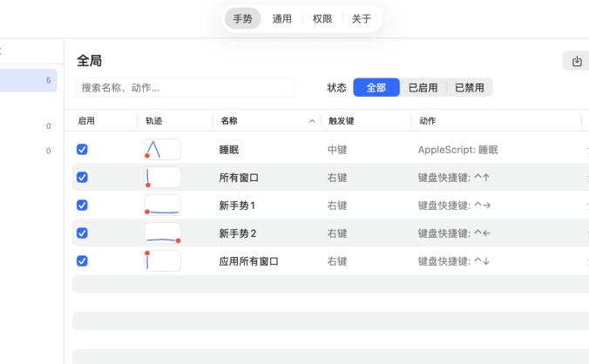Click the 所有窗口 gesture trajectory thumbnail
Image resolution: width=589 pixels, height=364 pixels.
pos(162,177)
